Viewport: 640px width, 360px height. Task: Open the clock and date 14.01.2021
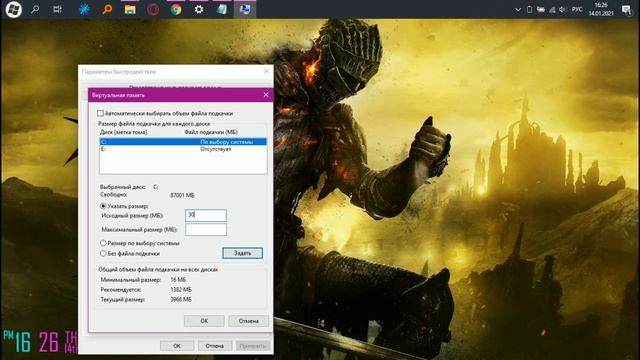pos(601,9)
